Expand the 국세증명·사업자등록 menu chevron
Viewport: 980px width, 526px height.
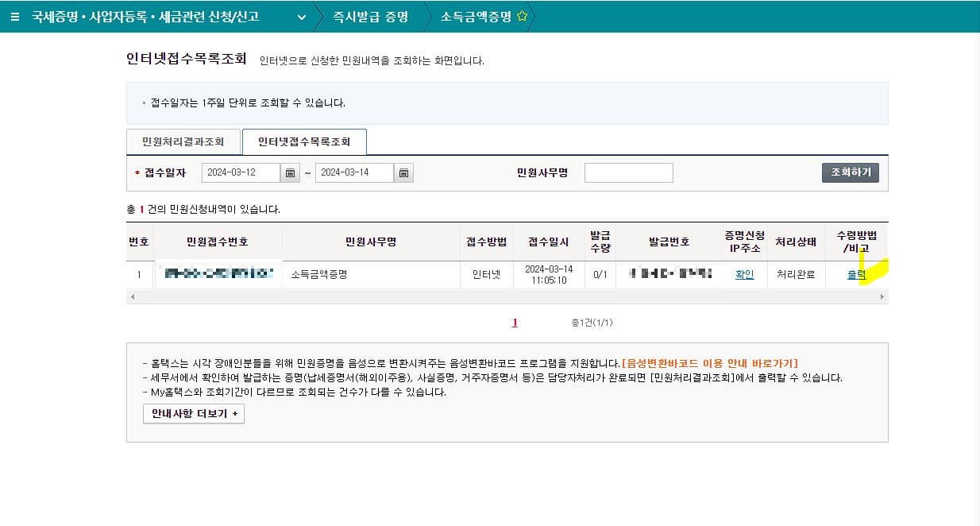pos(299,16)
